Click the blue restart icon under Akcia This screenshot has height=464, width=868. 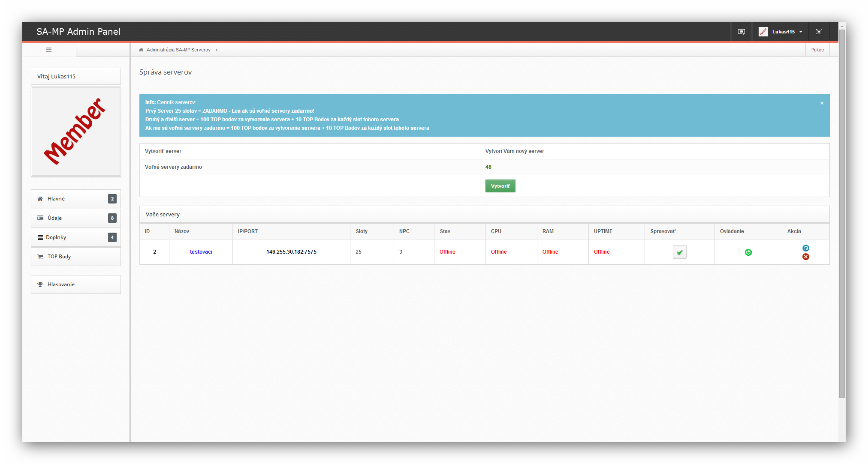click(x=805, y=248)
